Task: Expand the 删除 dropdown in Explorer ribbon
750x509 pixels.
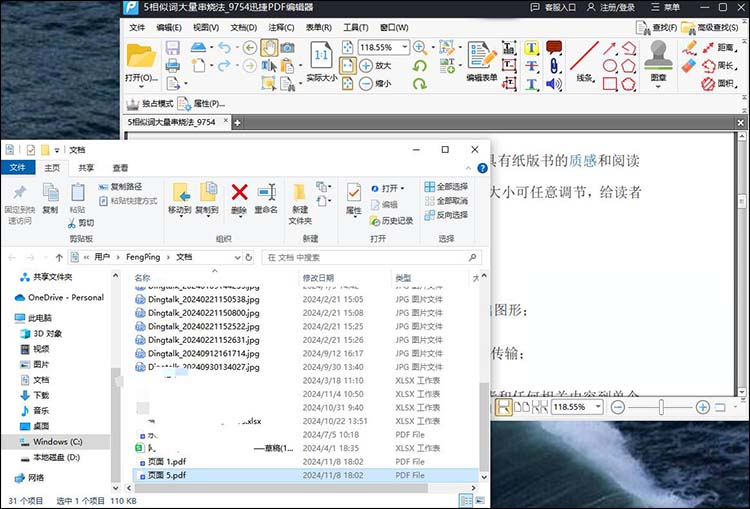Action: tap(240, 217)
